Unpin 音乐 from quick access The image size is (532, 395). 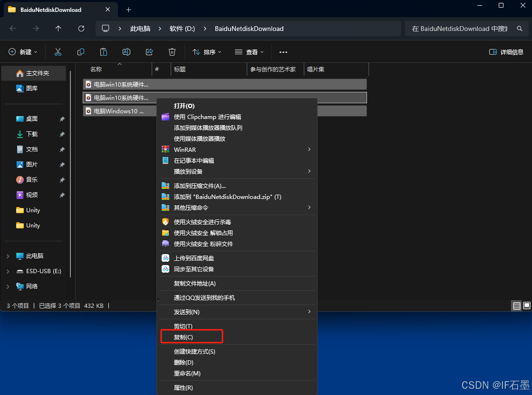tap(62, 180)
